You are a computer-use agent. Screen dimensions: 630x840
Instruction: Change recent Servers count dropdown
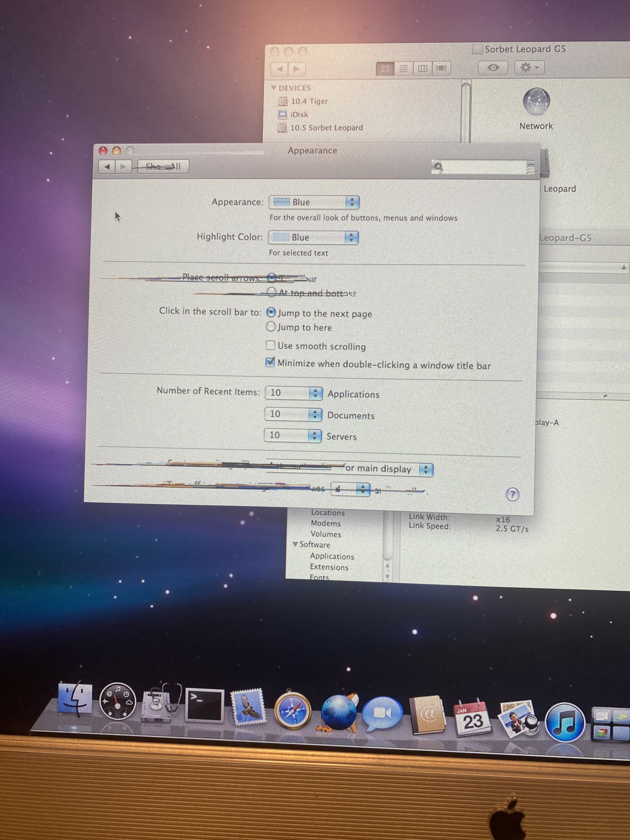[x=293, y=435]
